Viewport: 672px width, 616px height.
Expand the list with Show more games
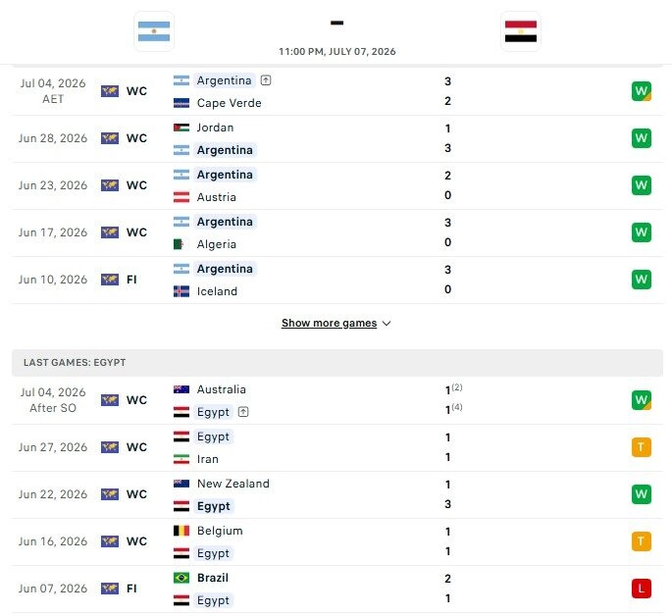tap(330, 323)
